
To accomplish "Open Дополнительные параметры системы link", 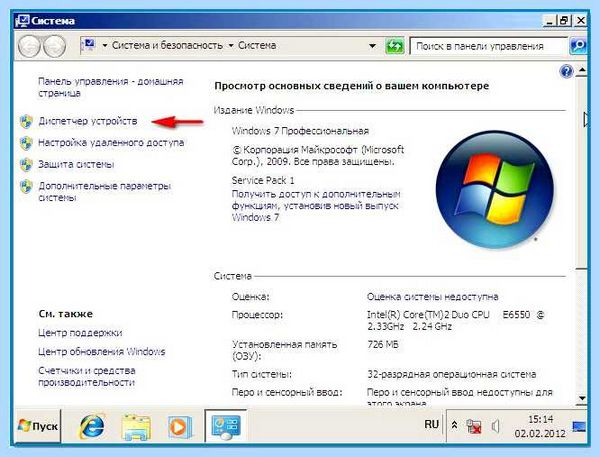I will pyautogui.click(x=104, y=192).
